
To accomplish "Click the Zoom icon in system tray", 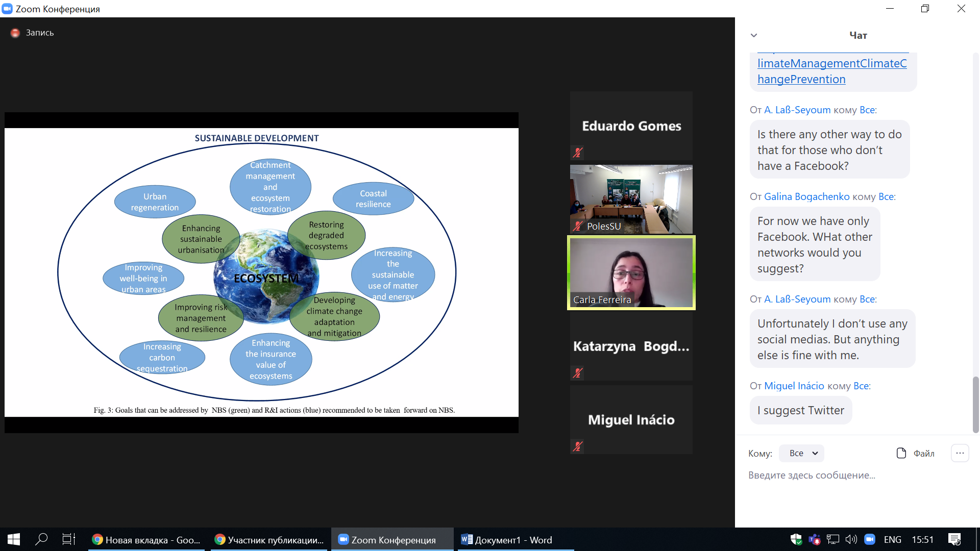I will (870, 539).
